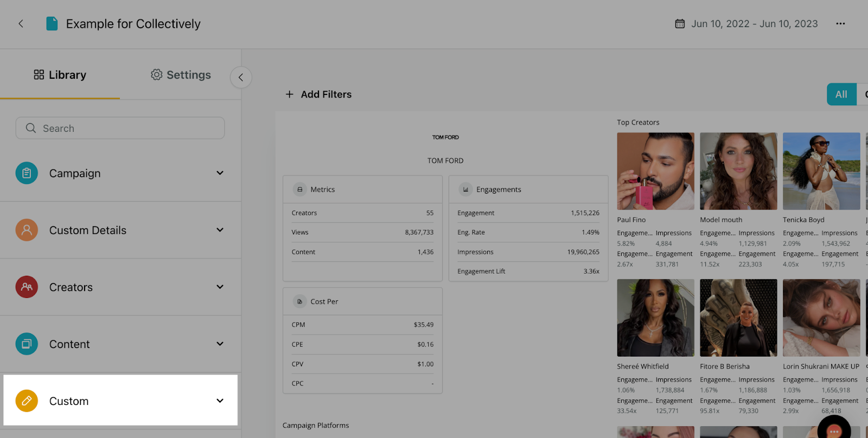Click the Settings gear icon
This screenshot has width=868, height=438.
coord(157,74)
